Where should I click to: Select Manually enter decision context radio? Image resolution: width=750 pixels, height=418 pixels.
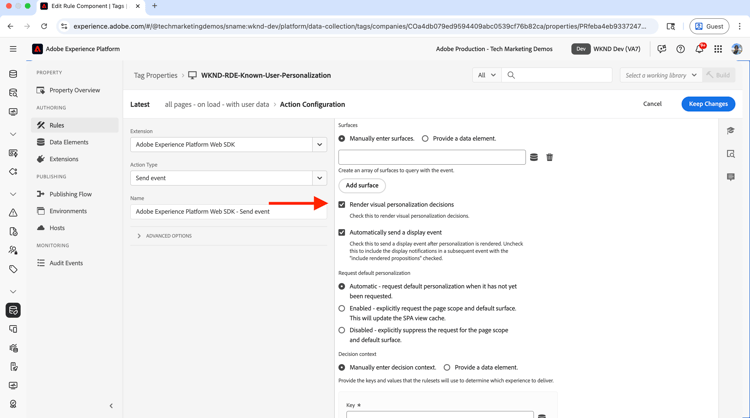[x=342, y=367]
